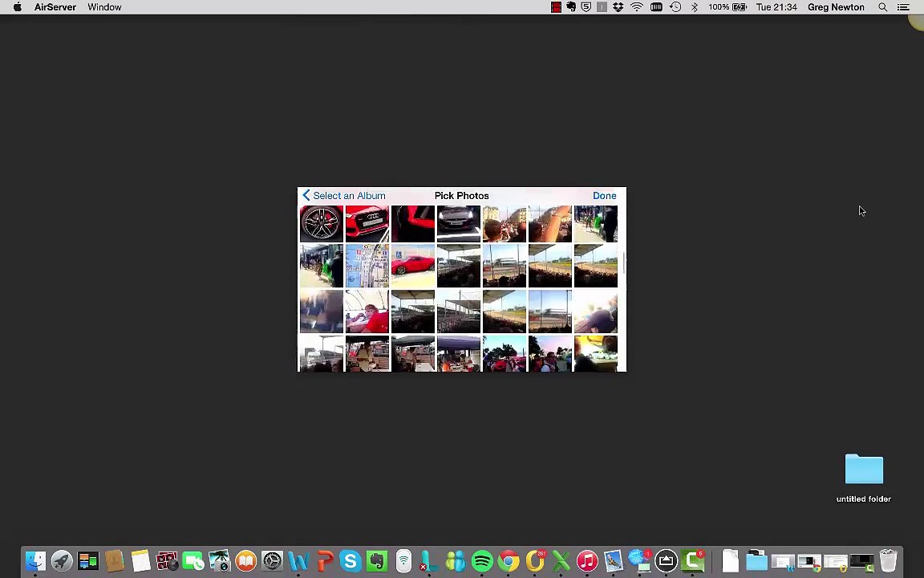Screen dimensions: 924x578
Task: Click the Tue 21:34 clock
Action: point(776,7)
